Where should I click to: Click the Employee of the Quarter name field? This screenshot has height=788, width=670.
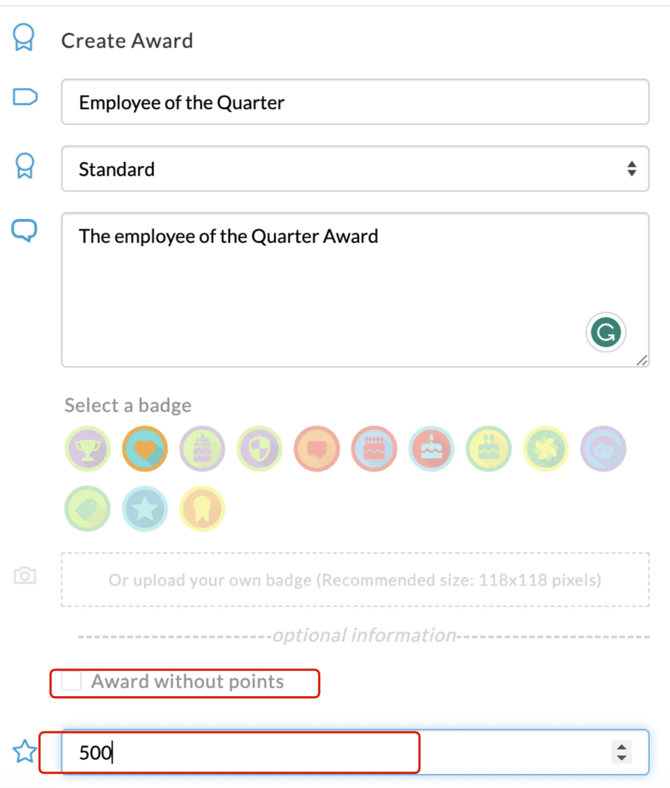click(x=355, y=102)
